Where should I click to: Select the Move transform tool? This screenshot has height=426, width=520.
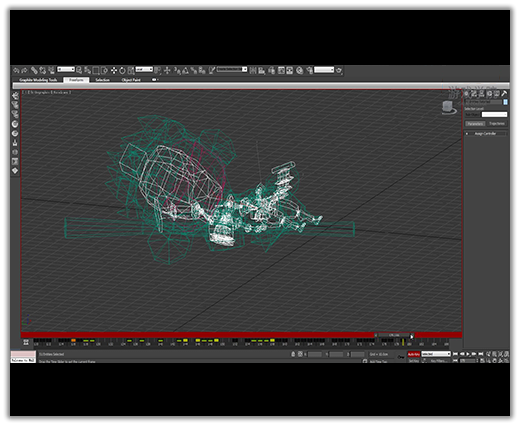[x=114, y=70]
